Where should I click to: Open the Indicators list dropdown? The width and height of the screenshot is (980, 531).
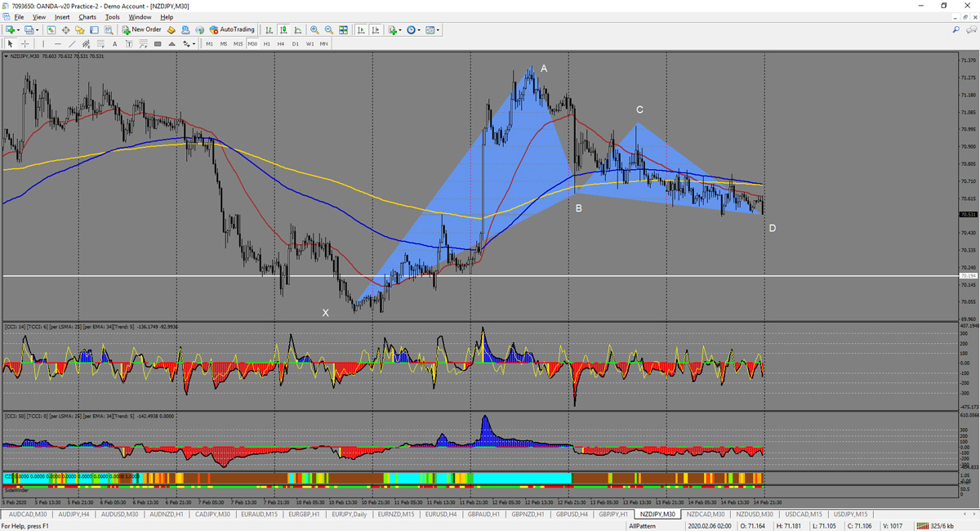[394, 29]
